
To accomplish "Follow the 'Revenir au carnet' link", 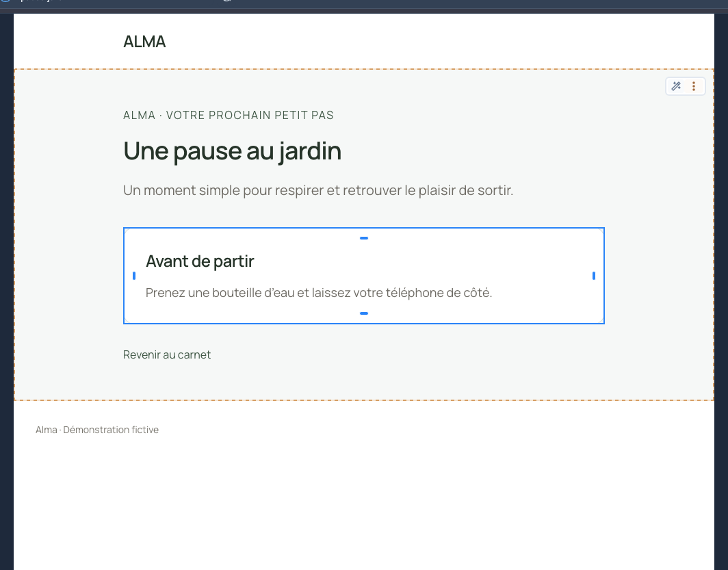I will 167,354.
